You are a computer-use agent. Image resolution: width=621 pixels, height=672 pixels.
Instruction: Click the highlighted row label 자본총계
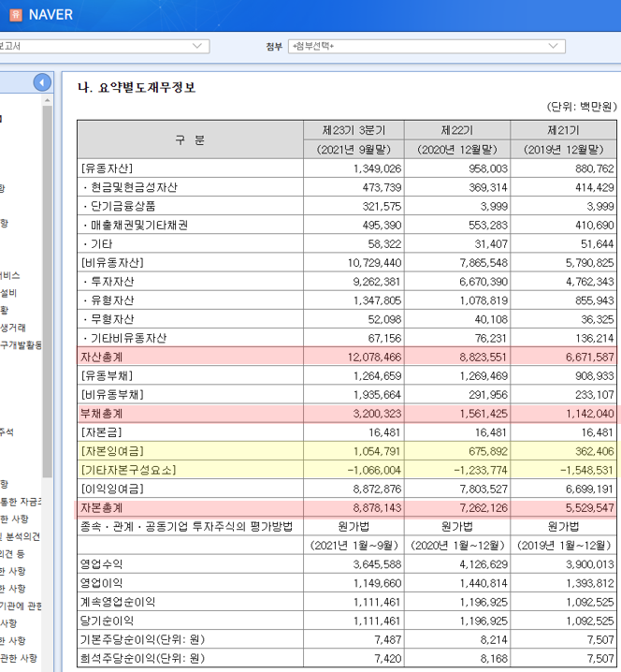(x=102, y=508)
